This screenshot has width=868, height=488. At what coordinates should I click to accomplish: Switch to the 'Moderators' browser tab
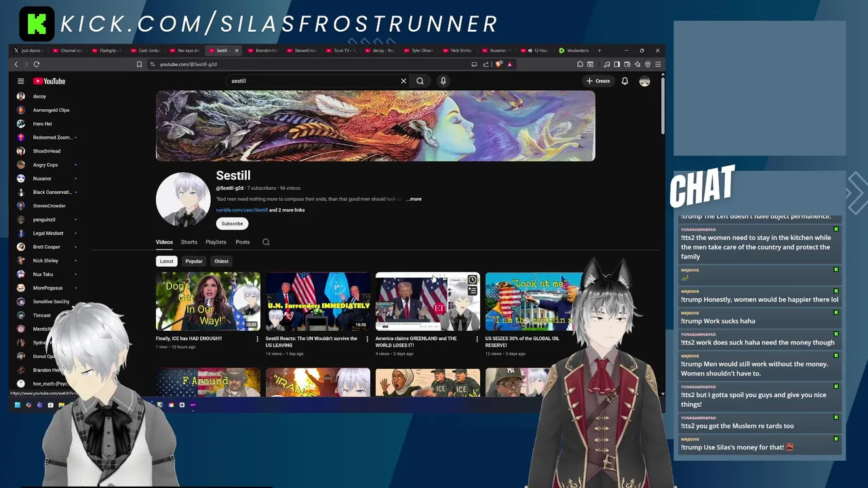[574, 50]
